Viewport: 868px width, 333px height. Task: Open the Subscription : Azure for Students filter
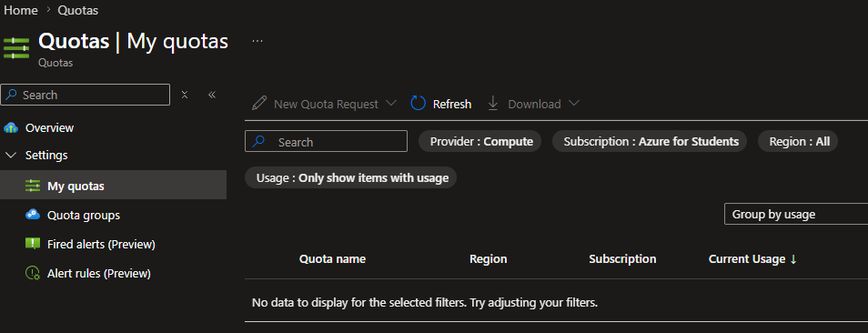tap(650, 142)
